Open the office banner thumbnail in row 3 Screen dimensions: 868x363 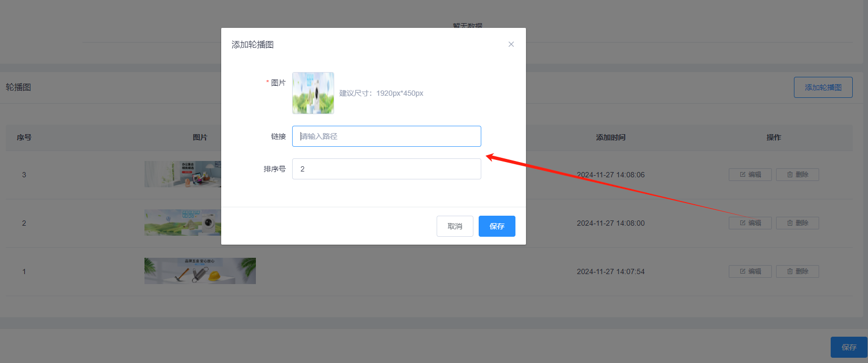182,174
